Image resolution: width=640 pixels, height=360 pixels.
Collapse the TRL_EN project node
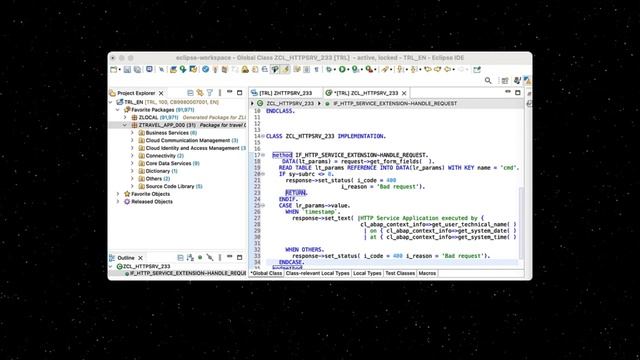point(111,102)
